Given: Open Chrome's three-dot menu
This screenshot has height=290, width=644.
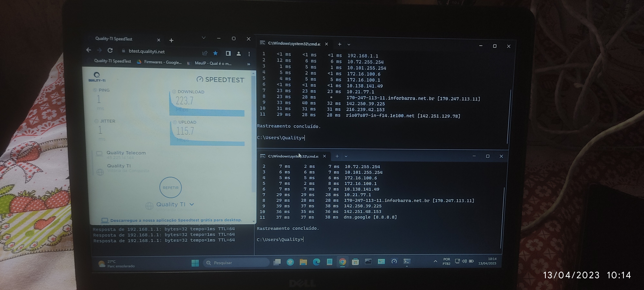Looking at the screenshot, I should pos(249,54).
